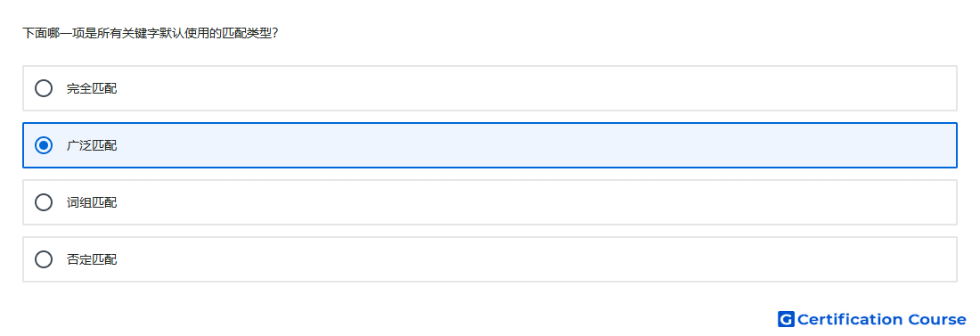Click the 下面哪一项 text at question start
Screen dimensions: 980x336
coord(53,33)
